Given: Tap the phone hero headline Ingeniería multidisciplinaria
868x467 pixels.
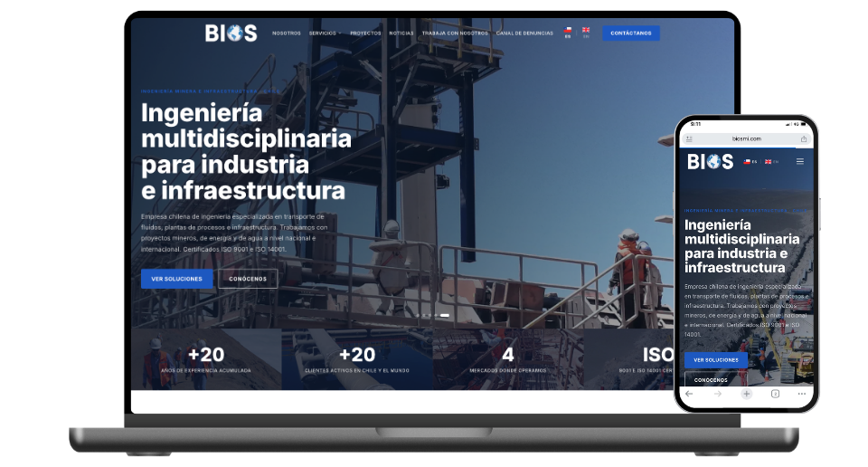Looking at the screenshot, I should tap(741, 246).
